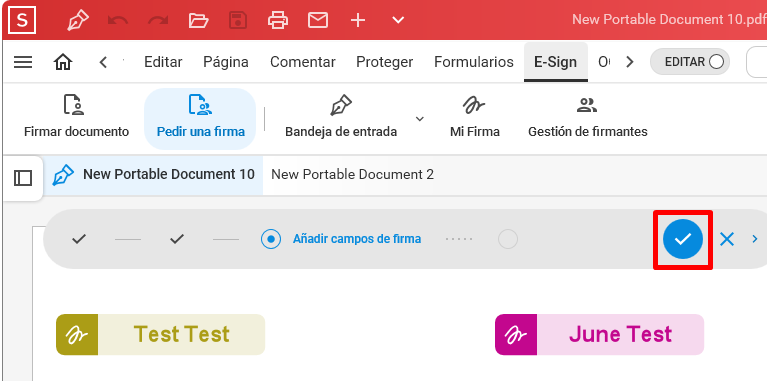The height and width of the screenshot is (381, 767).
Task: Click the undo arrow icon
Action: (x=118, y=20)
